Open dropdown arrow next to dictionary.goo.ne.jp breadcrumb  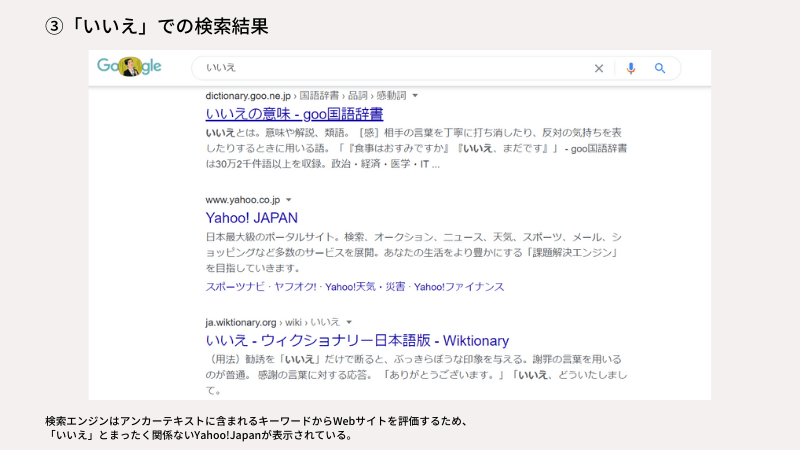[x=415, y=96]
